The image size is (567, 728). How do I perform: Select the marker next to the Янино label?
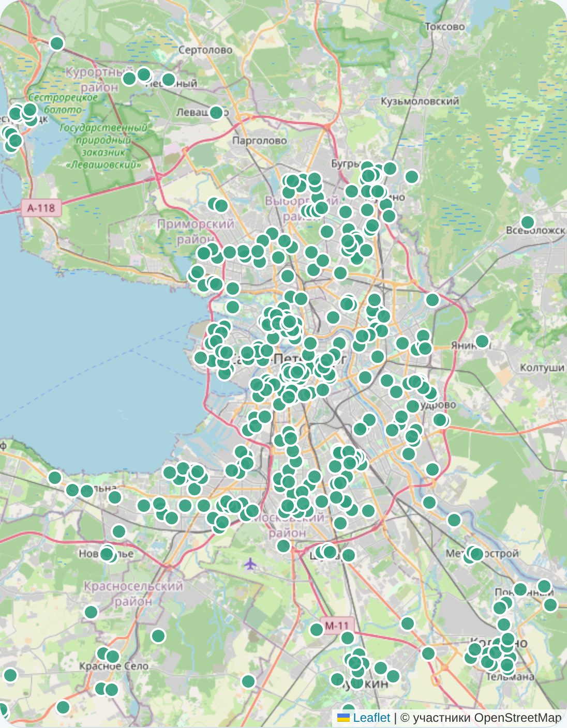coord(482,341)
